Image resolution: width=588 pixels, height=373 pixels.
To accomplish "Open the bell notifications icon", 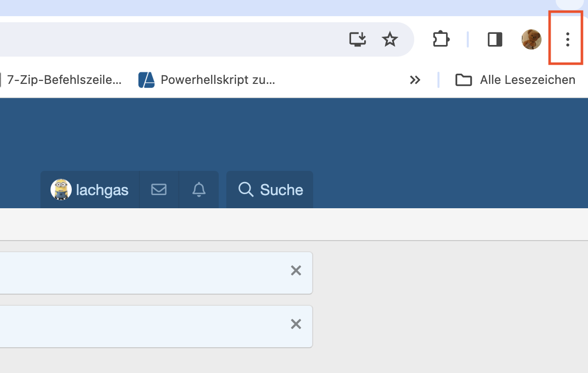I will pos(199,190).
